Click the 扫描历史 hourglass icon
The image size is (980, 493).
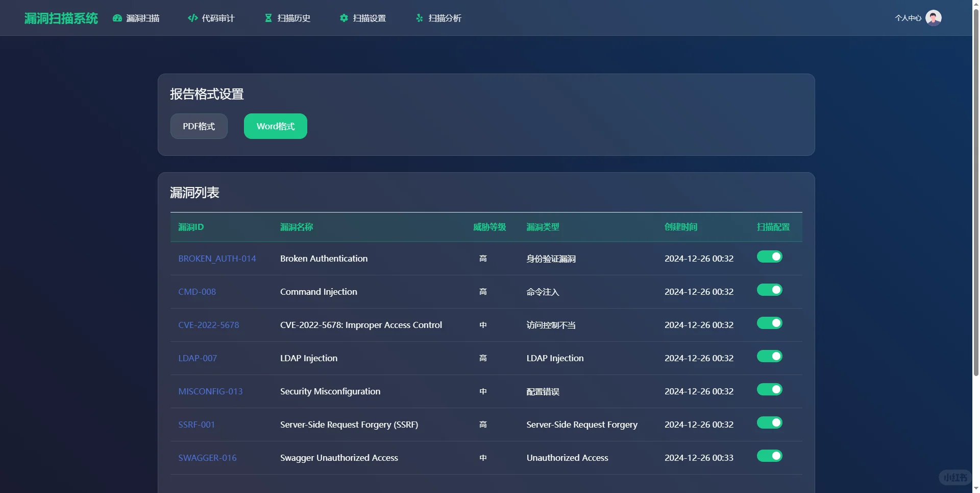pyautogui.click(x=268, y=18)
